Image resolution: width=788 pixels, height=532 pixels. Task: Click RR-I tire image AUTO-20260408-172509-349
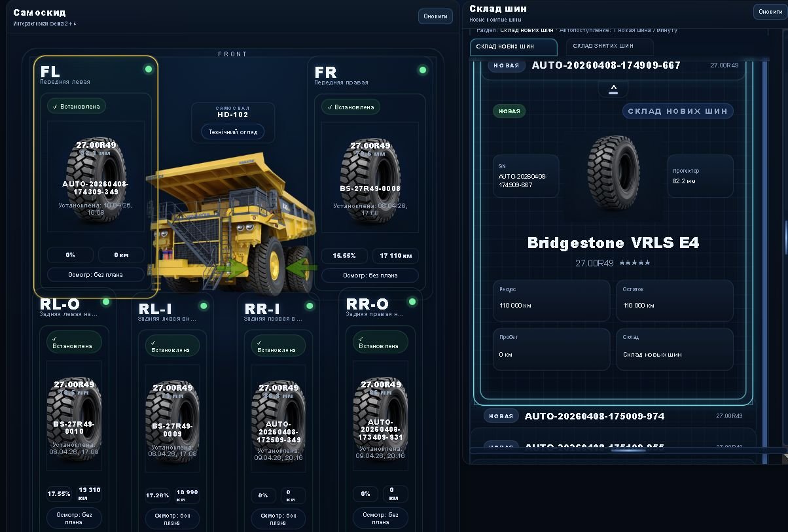tap(279, 419)
